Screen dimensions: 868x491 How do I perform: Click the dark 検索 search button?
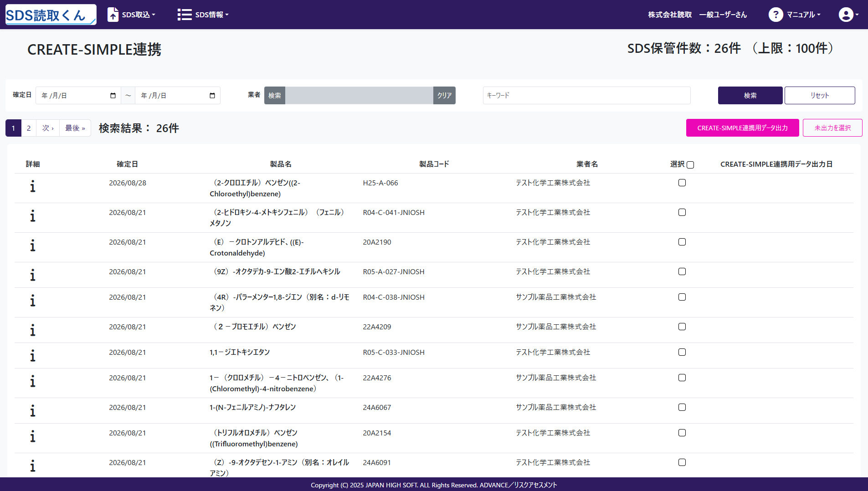tap(750, 95)
